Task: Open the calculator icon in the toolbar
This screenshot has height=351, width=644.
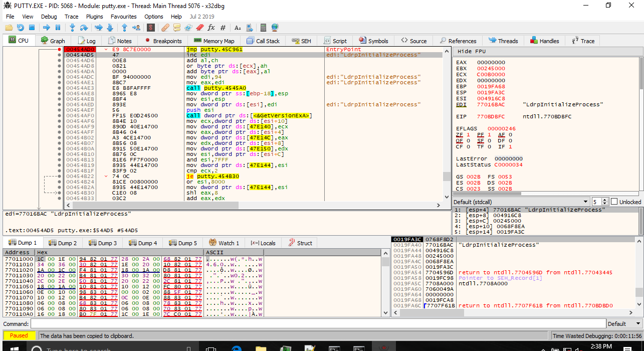Action: pos(264,28)
